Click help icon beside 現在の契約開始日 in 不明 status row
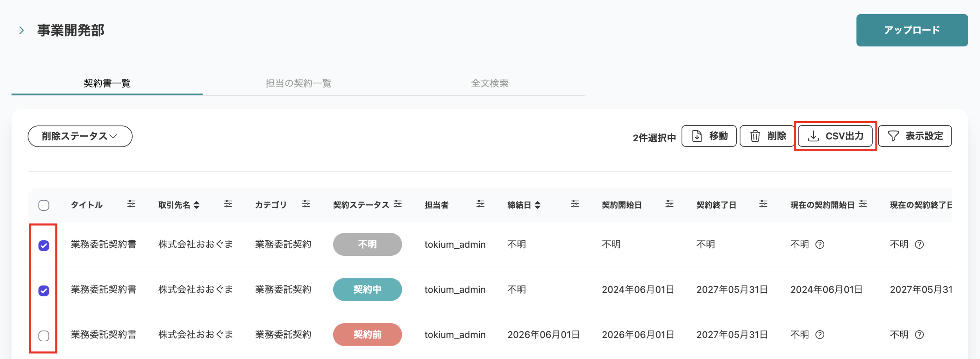Screen dimensions: 980x359 (820, 245)
